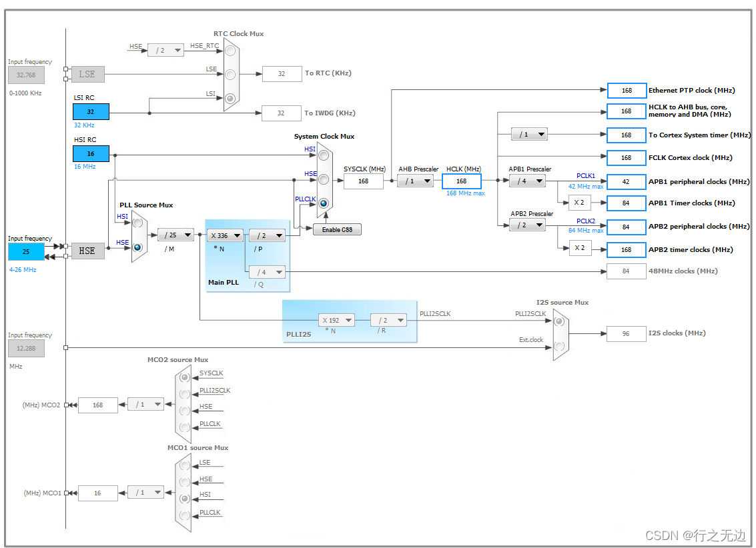This screenshot has width=756, height=548.
Task: Select HSE in System Clock Mux
Action: (324, 179)
